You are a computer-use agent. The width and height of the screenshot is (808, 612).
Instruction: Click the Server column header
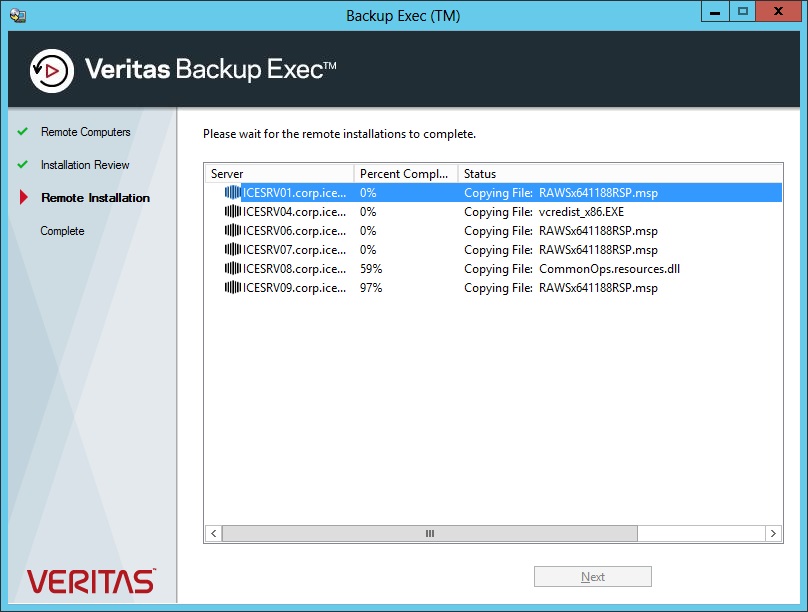(279, 174)
